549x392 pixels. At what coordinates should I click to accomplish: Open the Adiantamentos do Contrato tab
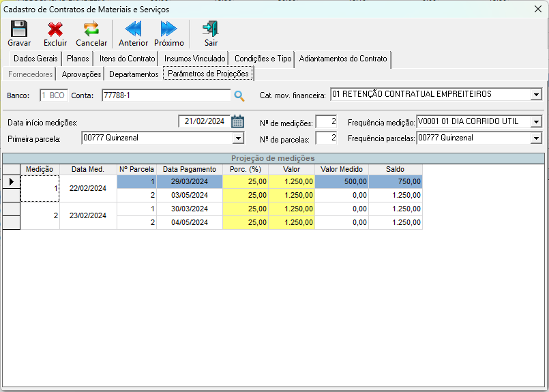click(343, 59)
